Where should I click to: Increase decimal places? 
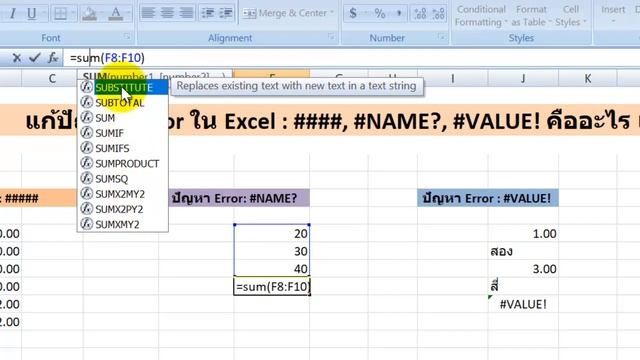[x=420, y=13]
